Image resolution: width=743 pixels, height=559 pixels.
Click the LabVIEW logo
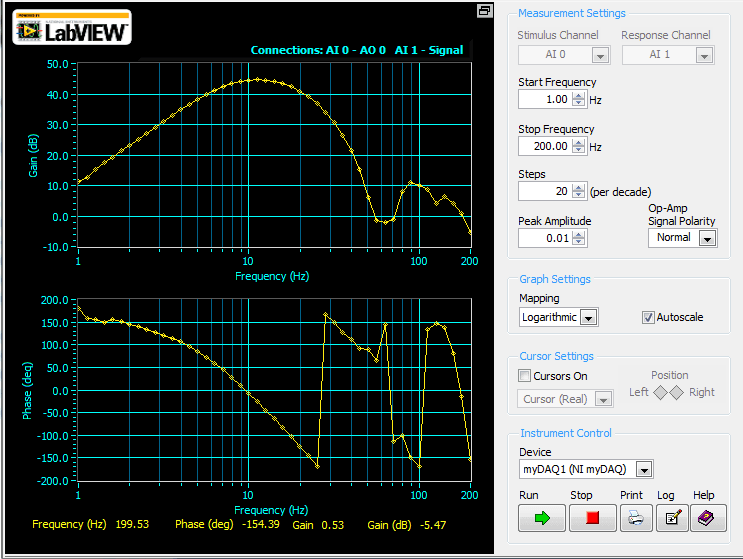[72, 29]
